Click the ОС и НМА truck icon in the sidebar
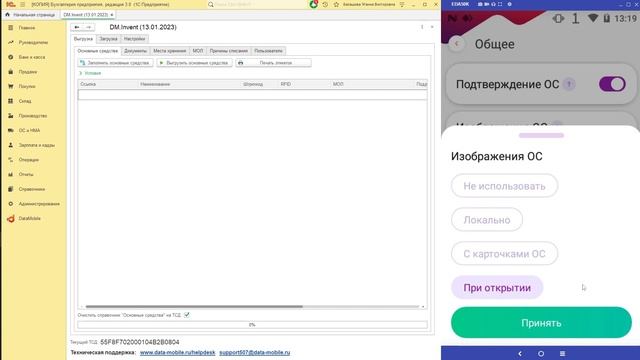 (11, 130)
